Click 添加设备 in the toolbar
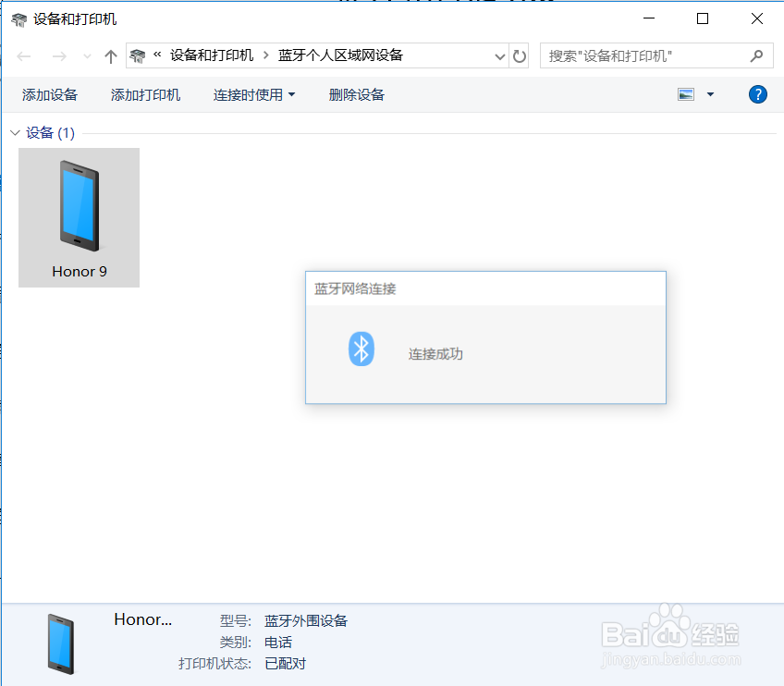784x686 pixels. [x=50, y=95]
